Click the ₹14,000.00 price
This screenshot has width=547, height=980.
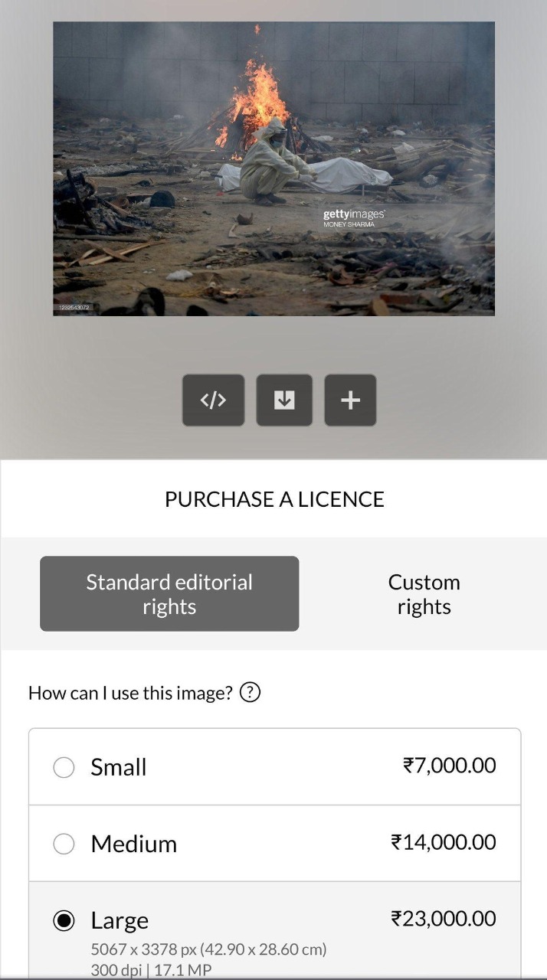point(444,842)
